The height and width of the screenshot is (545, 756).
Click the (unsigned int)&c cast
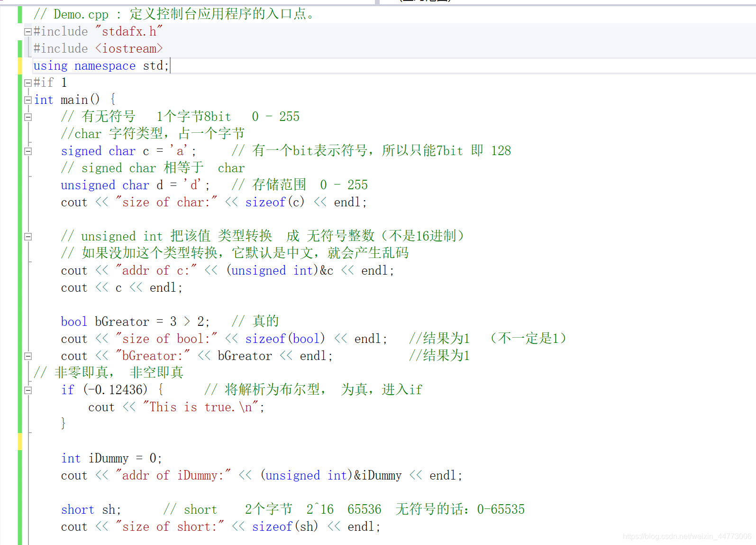pyautogui.click(x=280, y=270)
